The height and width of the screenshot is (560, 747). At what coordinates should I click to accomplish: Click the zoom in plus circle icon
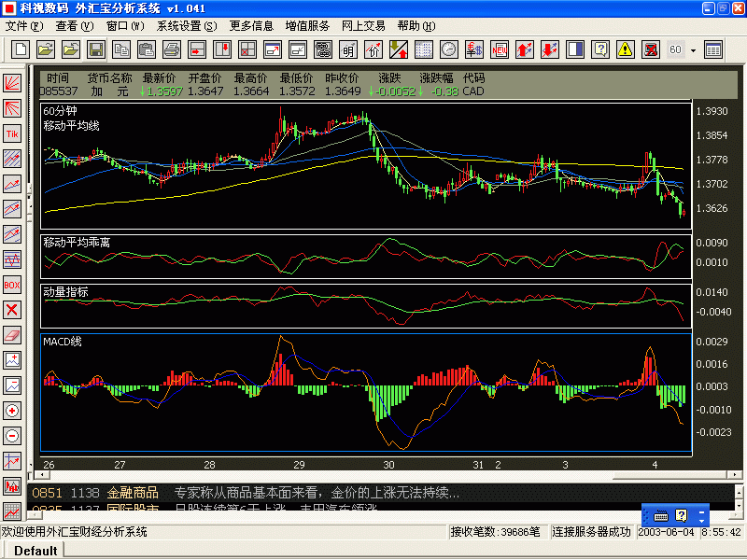12,411
